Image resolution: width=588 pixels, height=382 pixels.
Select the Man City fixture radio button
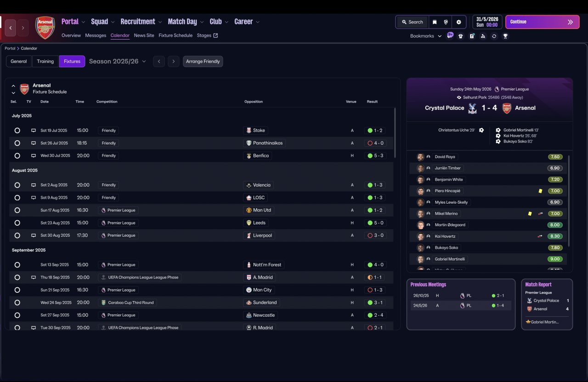[17, 290]
